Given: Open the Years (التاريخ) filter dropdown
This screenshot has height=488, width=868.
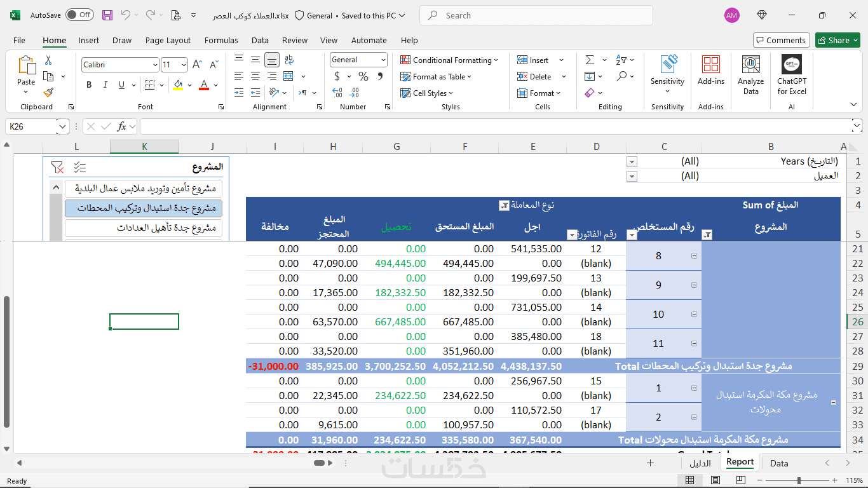Looking at the screenshot, I should pos(632,161).
